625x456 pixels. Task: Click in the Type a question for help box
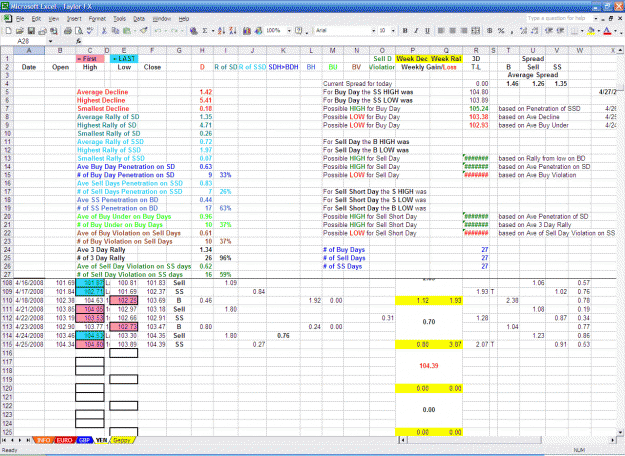pos(558,18)
